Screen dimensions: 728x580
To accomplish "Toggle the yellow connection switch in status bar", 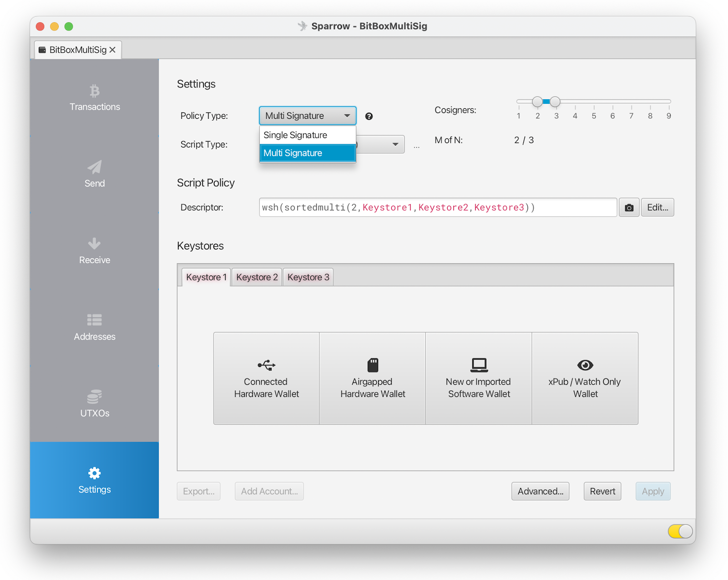I will pos(680,531).
